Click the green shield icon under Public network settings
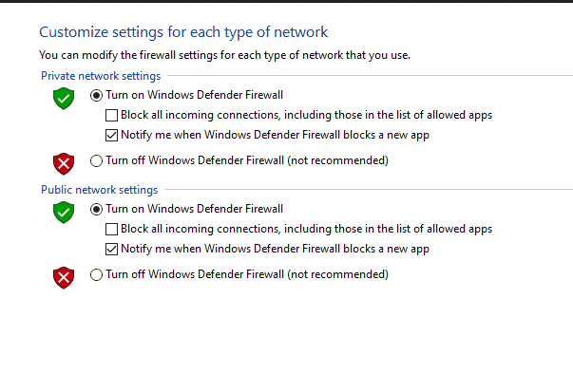Viewport: 573px width, 392px height. 64,212
